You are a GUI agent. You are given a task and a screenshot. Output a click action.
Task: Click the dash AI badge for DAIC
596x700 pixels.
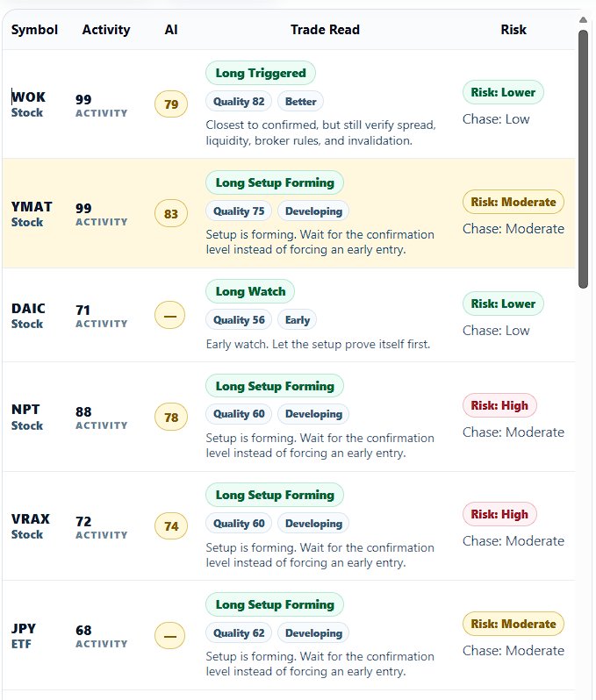[169, 315]
